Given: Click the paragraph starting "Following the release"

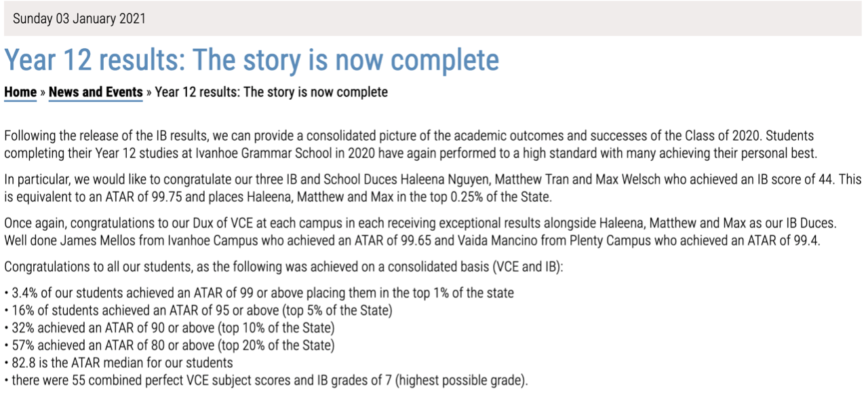Looking at the screenshot, I should (409, 144).
